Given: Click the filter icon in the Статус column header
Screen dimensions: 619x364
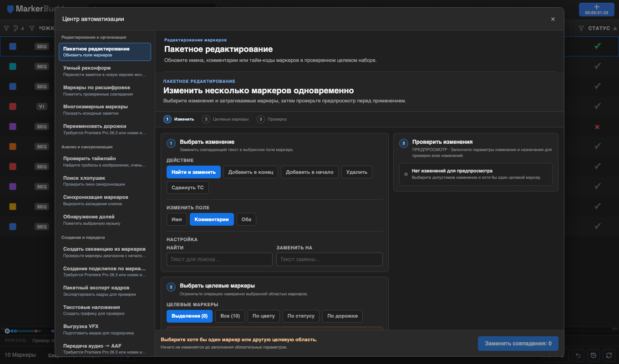Looking at the screenshot, I should 581,28.
